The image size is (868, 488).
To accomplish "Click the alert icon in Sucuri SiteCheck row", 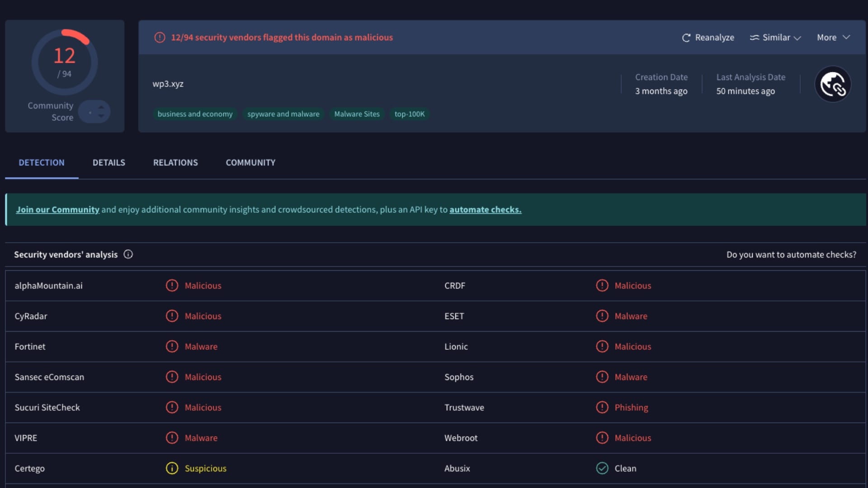I will pyautogui.click(x=172, y=408).
